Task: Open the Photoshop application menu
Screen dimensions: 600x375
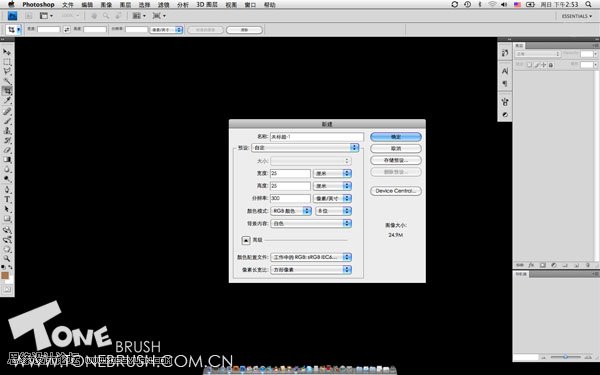Action: (x=38, y=5)
